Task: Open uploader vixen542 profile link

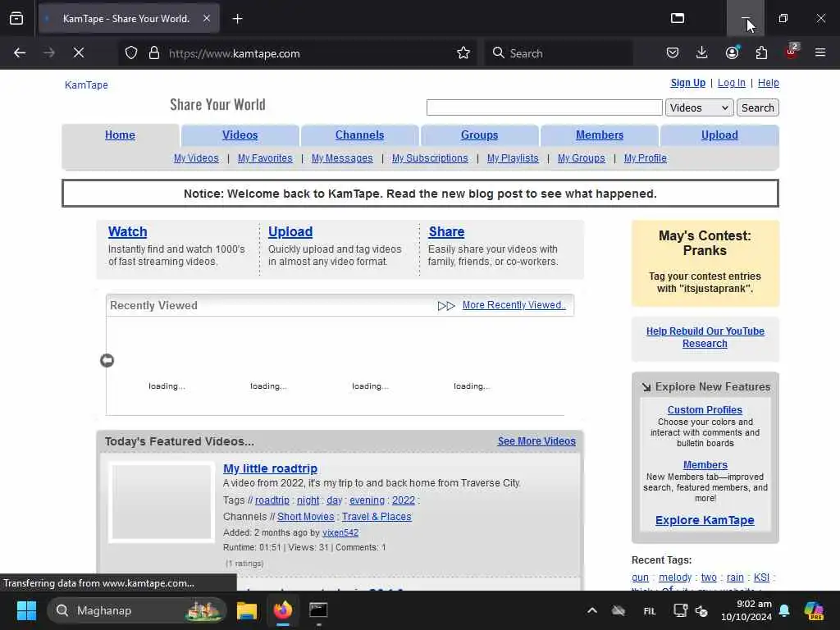Action: [340, 532]
